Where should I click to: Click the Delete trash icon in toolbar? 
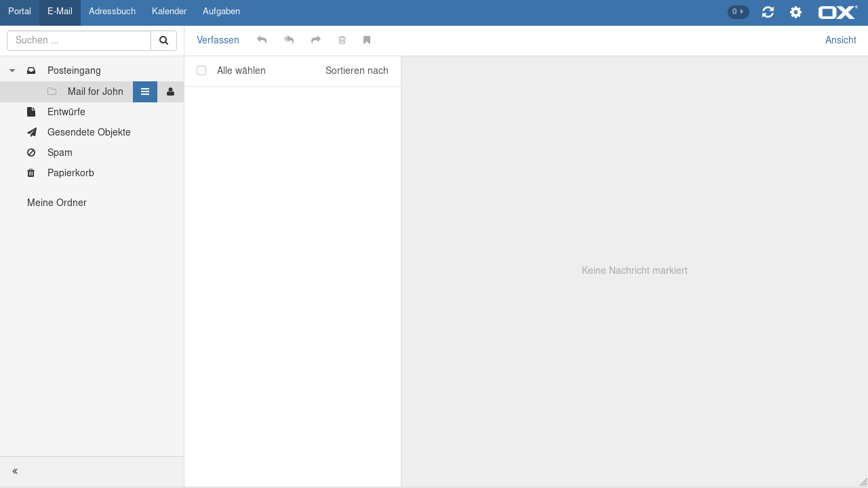click(x=342, y=41)
